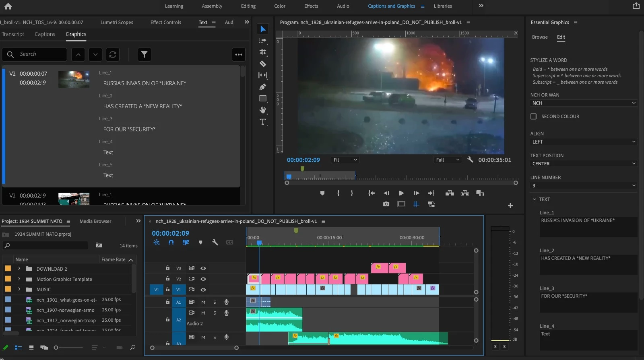Viewport: 644px width, 360px height.
Task: Enable the SECOND COLOUR checkbox
Action: click(534, 117)
